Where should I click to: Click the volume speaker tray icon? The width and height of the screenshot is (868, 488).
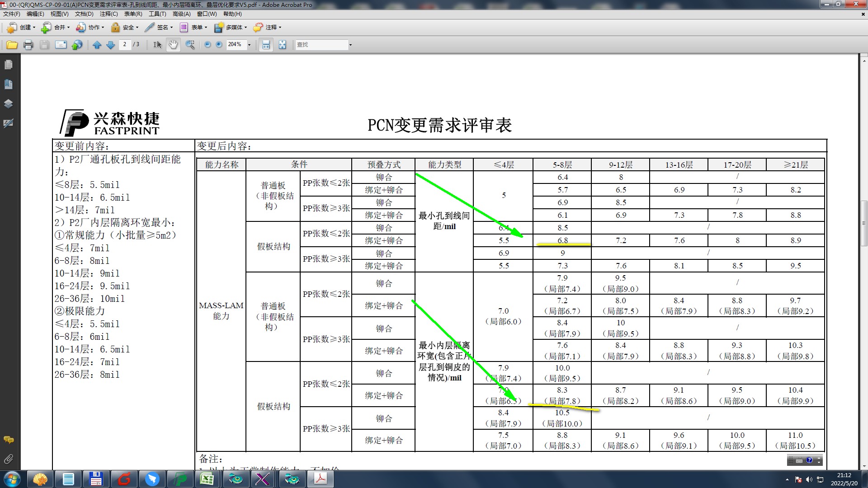coord(809,479)
